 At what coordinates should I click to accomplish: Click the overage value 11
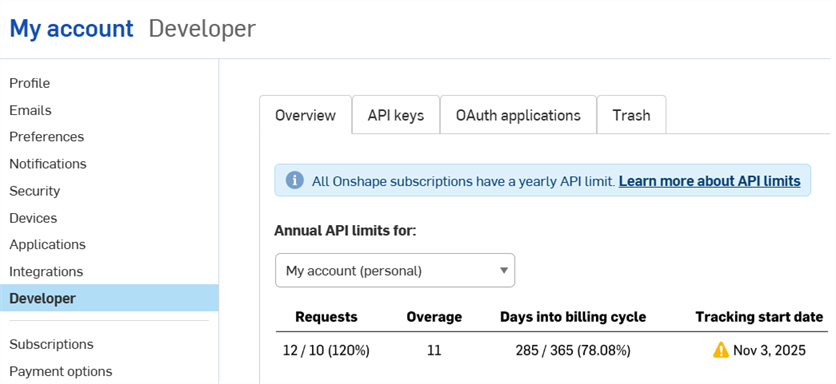click(x=434, y=350)
